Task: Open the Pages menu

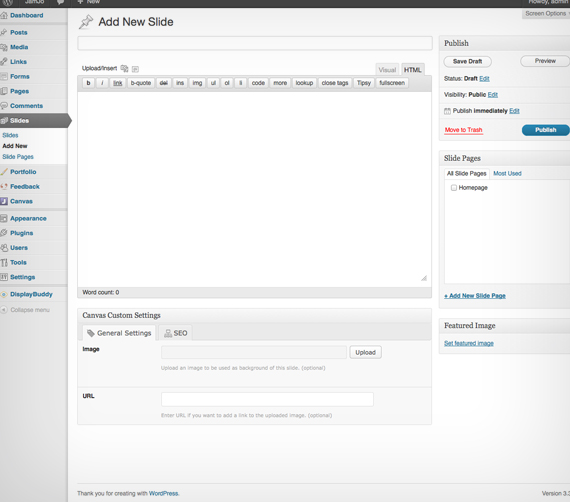Action: tap(19, 91)
